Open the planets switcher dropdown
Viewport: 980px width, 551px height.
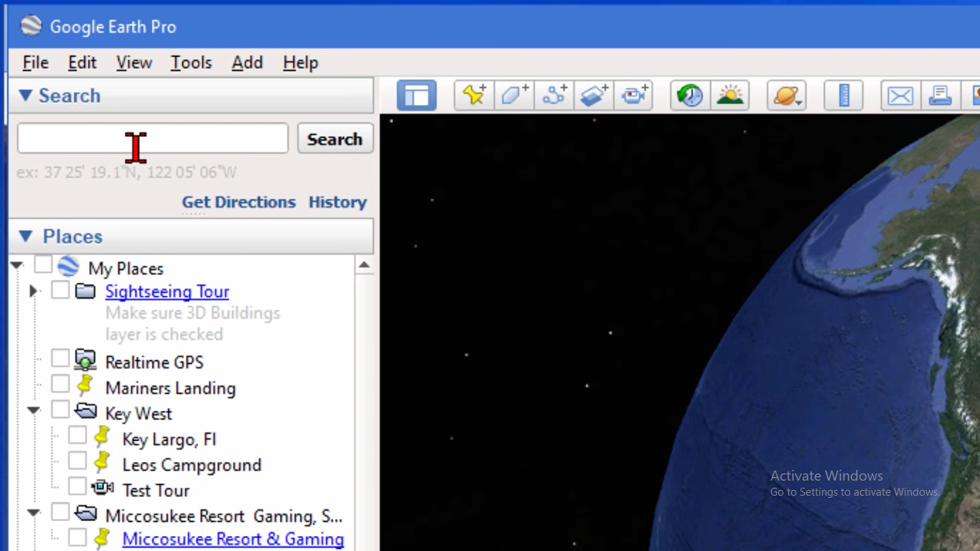click(786, 94)
